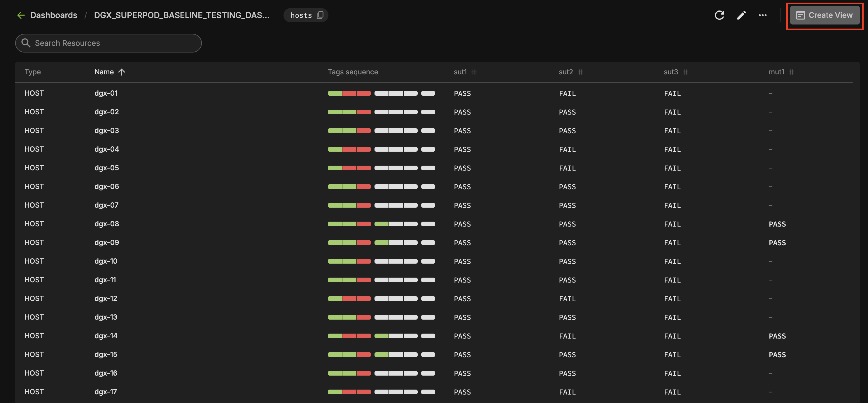Click the Create View button
868x403 pixels.
point(825,15)
